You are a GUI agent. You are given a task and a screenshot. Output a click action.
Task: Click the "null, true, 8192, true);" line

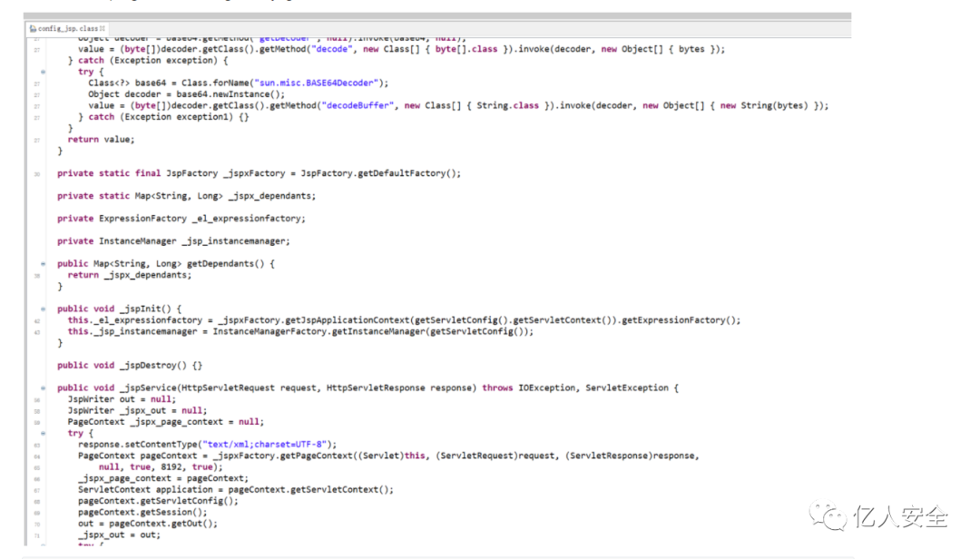pos(161,467)
